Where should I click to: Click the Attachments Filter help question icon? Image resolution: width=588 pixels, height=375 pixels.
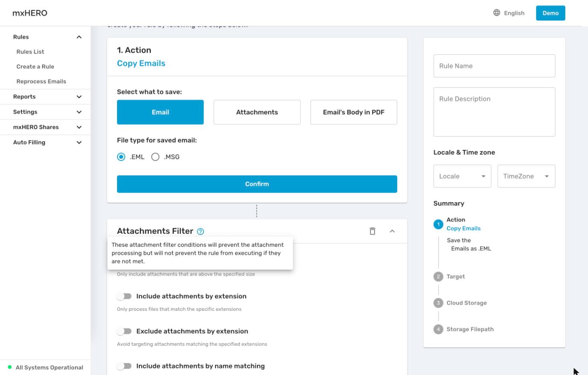[201, 232]
